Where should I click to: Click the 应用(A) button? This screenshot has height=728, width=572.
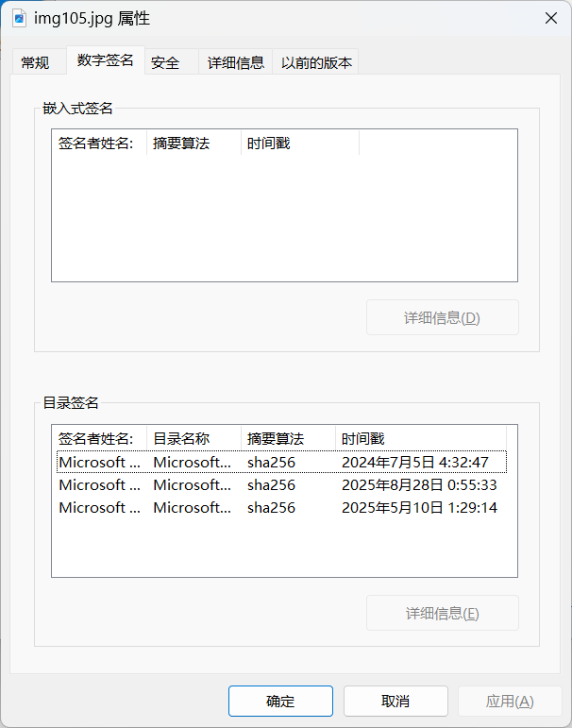pyautogui.click(x=510, y=702)
